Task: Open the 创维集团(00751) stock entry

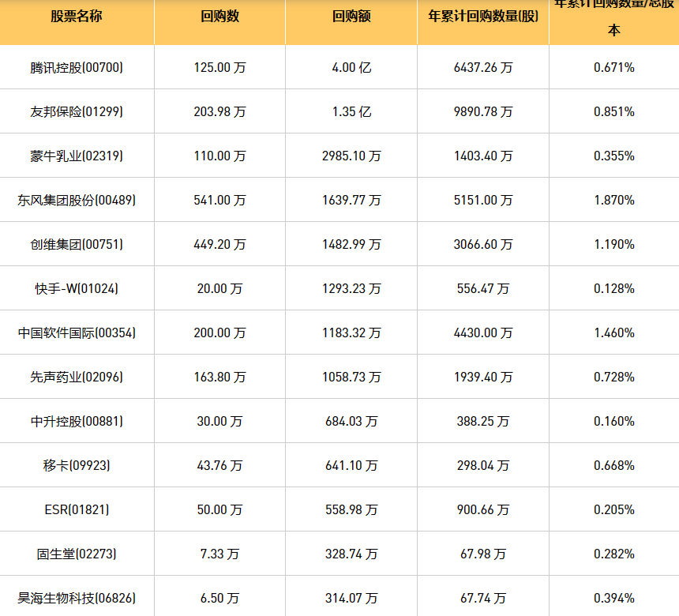Action: click(77, 245)
